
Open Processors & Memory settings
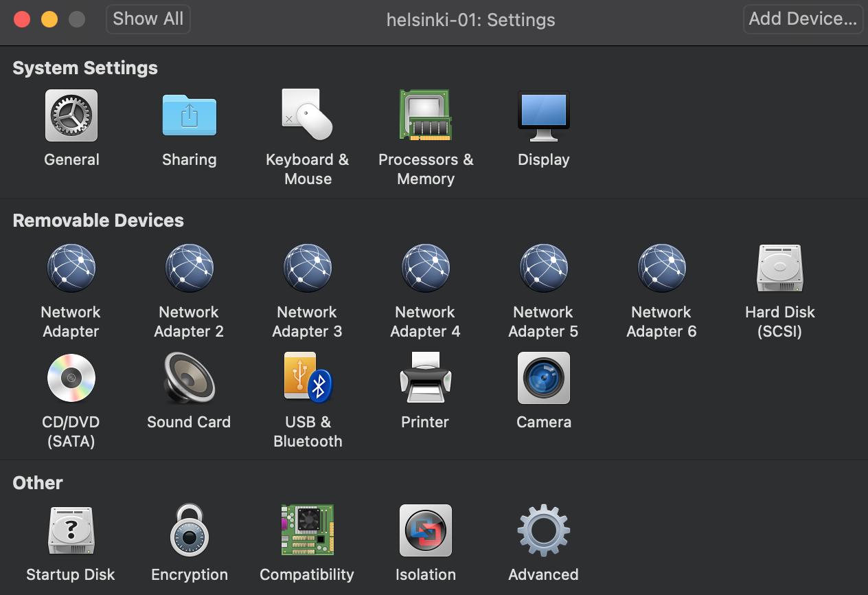click(426, 116)
